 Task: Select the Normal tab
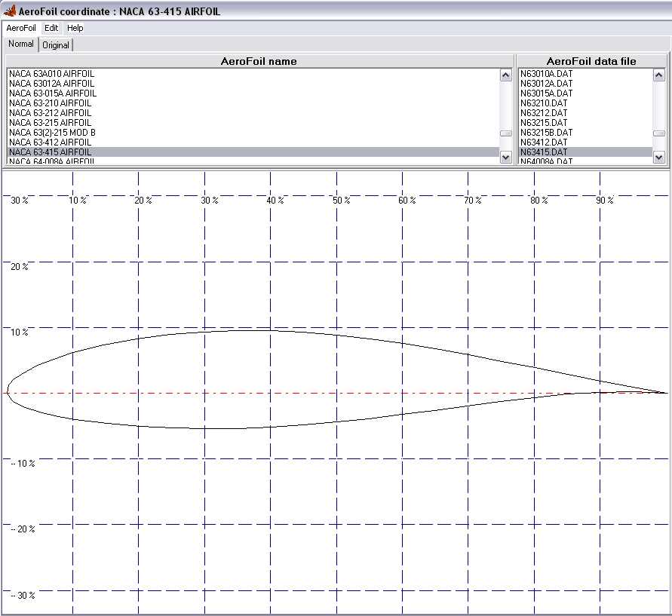[21, 44]
